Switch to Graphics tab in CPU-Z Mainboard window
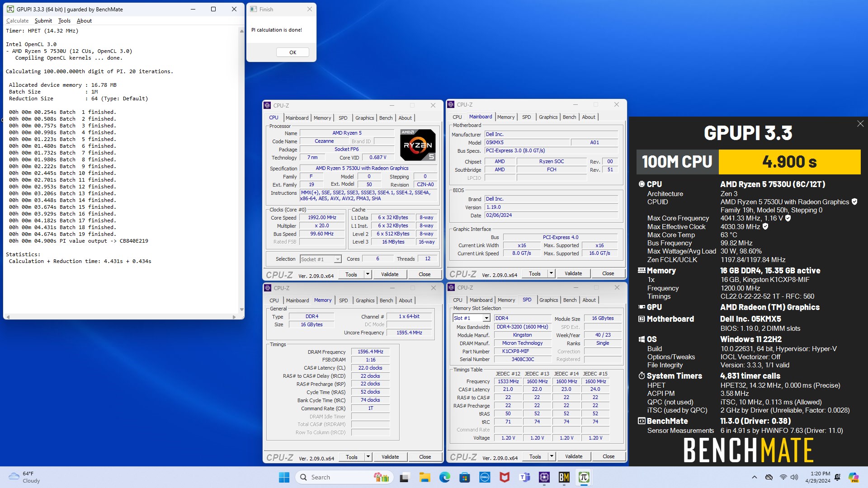This screenshot has height=488, width=868. pyautogui.click(x=548, y=117)
